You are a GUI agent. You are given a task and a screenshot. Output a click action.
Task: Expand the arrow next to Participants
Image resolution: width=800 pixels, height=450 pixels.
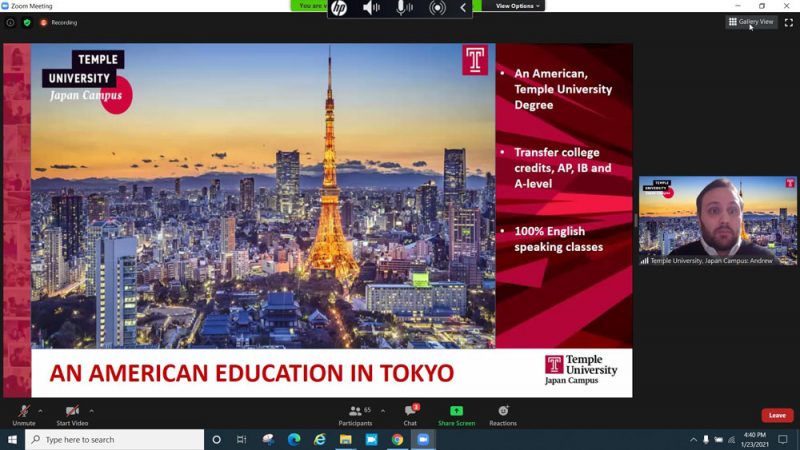383,411
